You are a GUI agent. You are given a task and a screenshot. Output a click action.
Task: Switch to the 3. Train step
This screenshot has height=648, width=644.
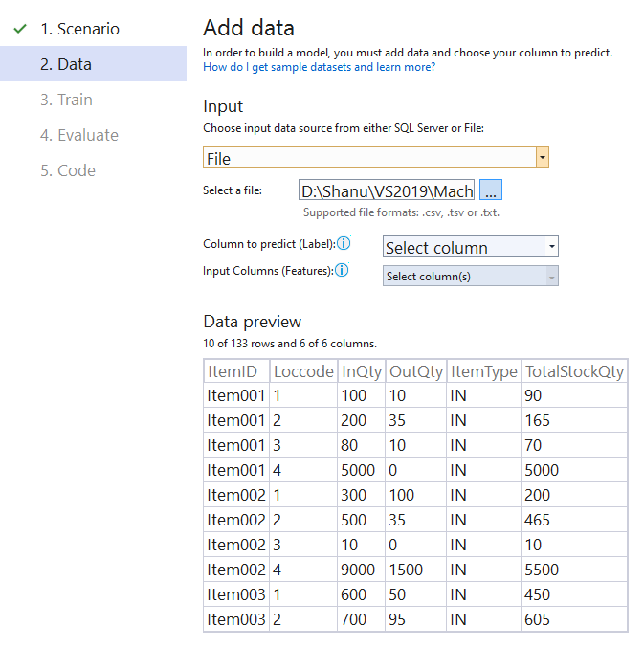pos(66,100)
